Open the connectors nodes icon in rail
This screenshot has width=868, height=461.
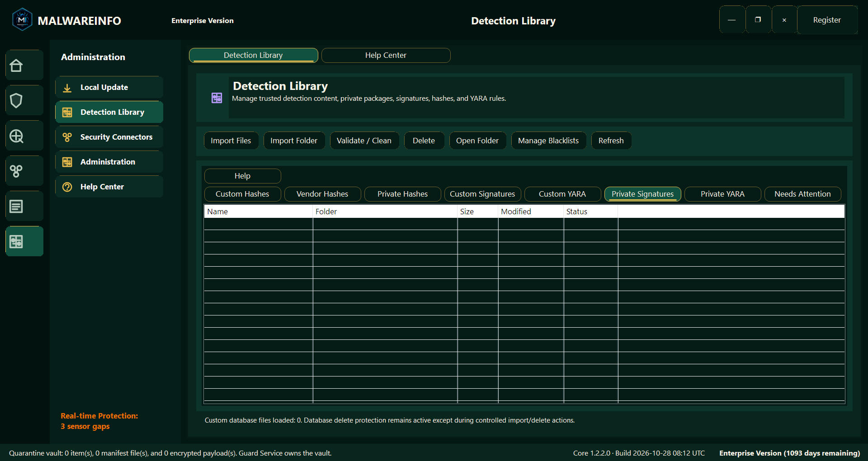click(x=24, y=171)
